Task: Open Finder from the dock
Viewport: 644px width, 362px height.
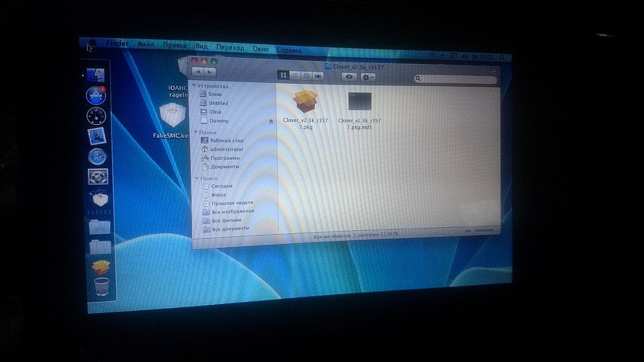Action: point(96,75)
